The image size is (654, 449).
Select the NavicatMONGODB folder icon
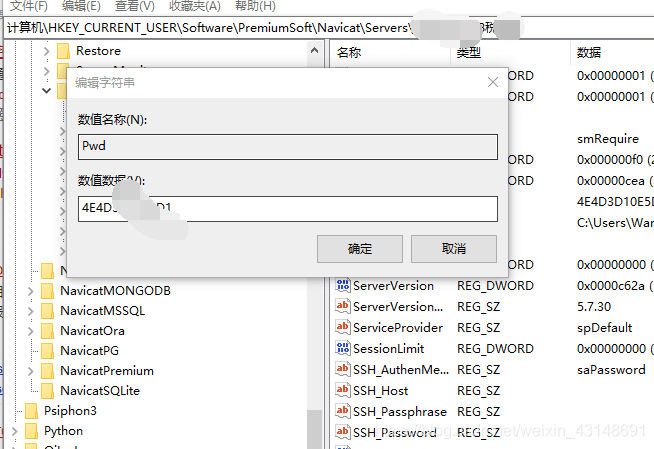(x=48, y=291)
